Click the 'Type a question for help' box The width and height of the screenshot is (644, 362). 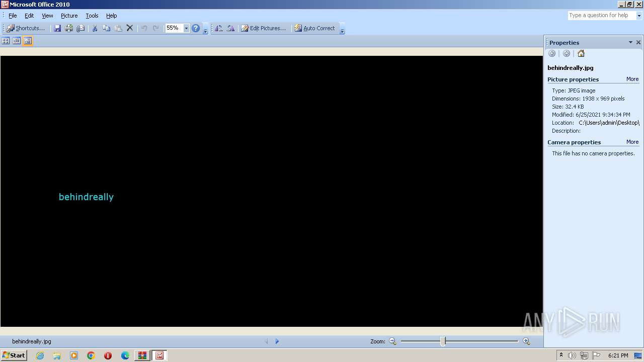(602, 16)
